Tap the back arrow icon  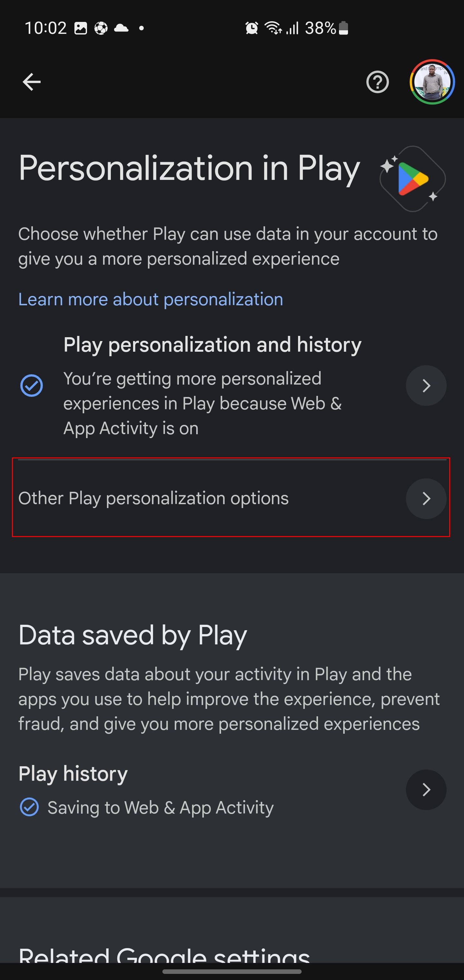point(32,82)
